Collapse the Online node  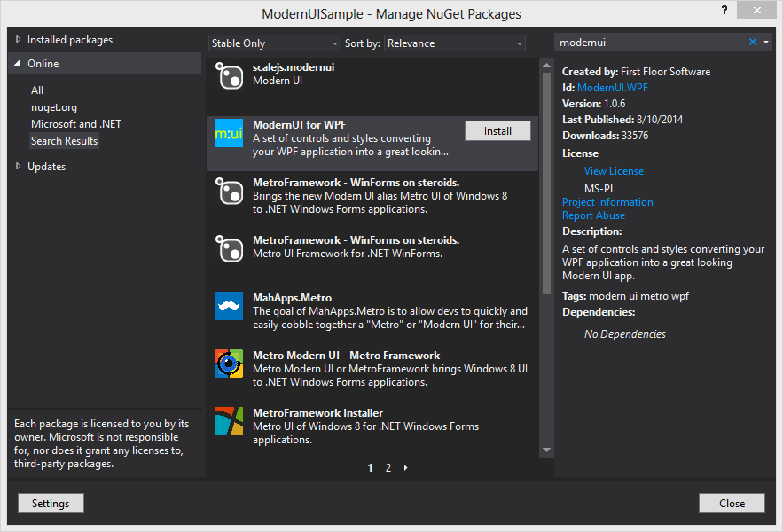[x=18, y=64]
